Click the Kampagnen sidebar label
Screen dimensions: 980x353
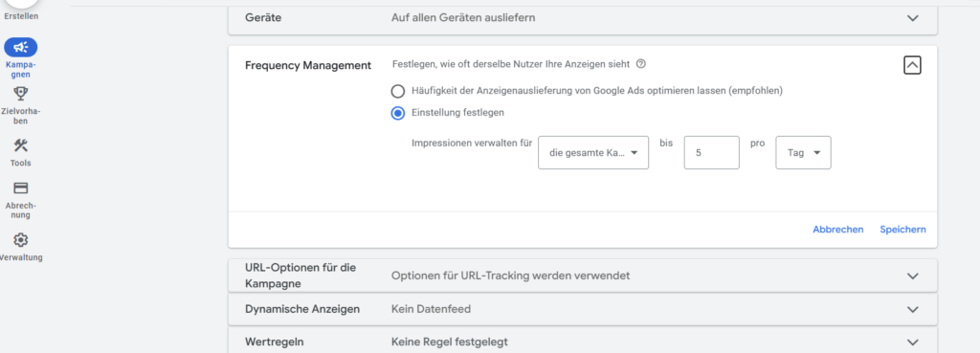point(21,69)
